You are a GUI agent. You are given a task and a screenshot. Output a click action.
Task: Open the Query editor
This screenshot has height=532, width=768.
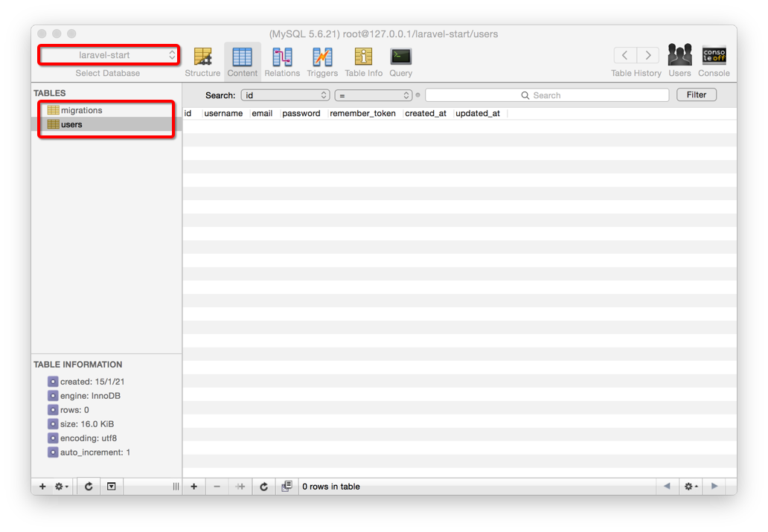coord(400,61)
